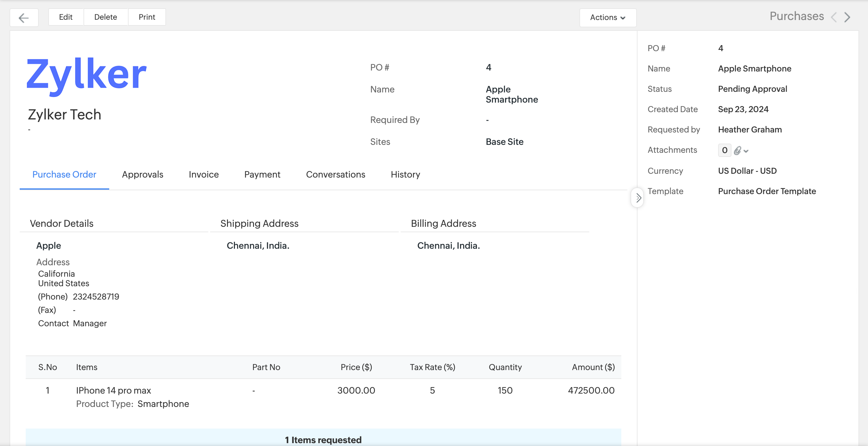Collapse the right details side panel
Image resolution: width=868 pixels, height=446 pixels.
point(638,198)
